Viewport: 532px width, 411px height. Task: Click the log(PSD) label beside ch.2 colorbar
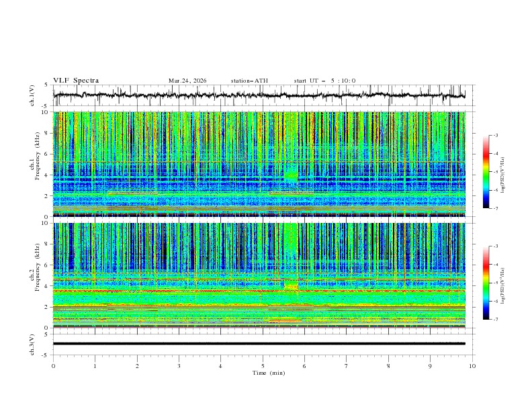(x=503, y=285)
